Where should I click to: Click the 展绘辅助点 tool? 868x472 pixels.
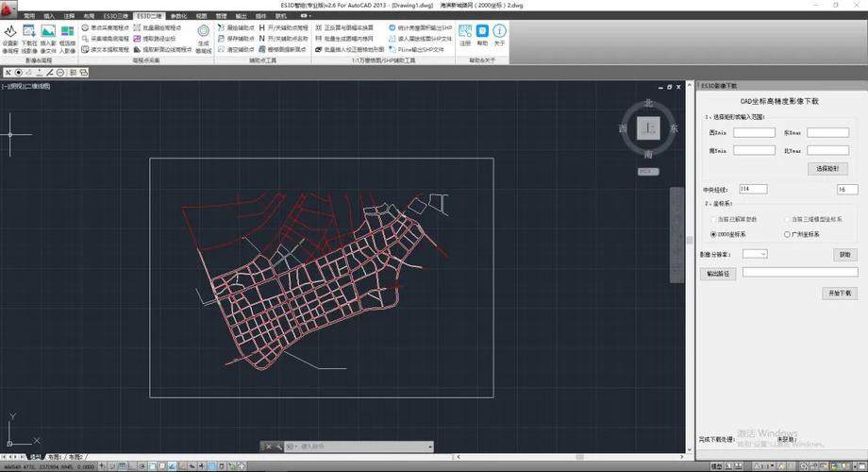tap(236, 27)
